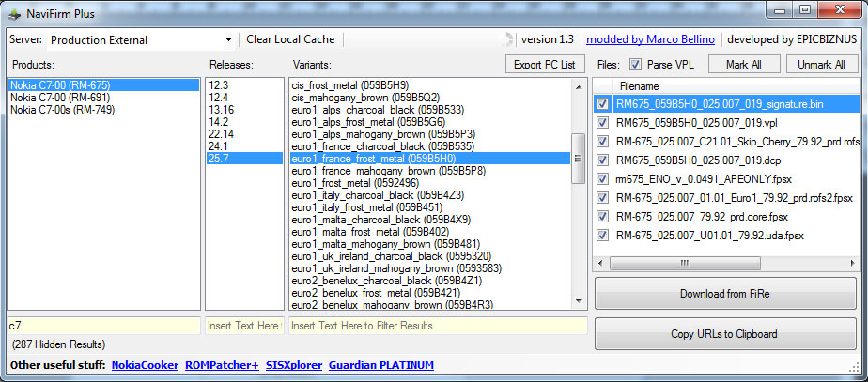The height and width of the screenshot is (382, 868).
Task: Click the Unmark All button
Action: (x=821, y=65)
